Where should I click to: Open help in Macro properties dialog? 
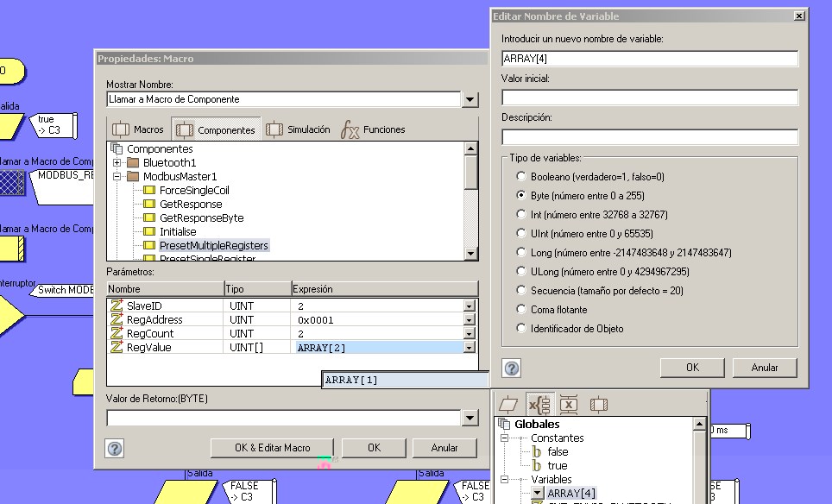pyautogui.click(x=115, y=448)
